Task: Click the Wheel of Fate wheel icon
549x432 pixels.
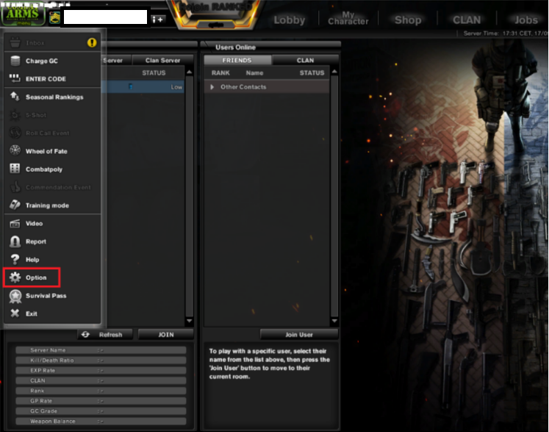Action: tap(15, 151)
